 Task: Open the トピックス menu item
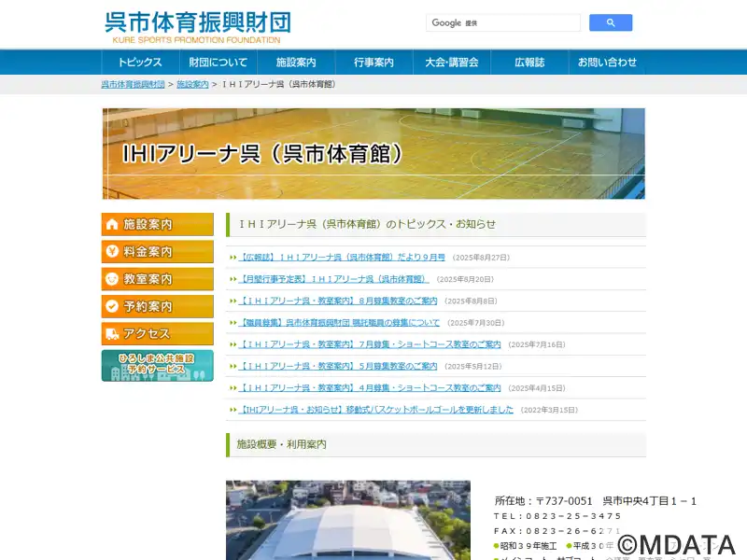click(140, 62)
